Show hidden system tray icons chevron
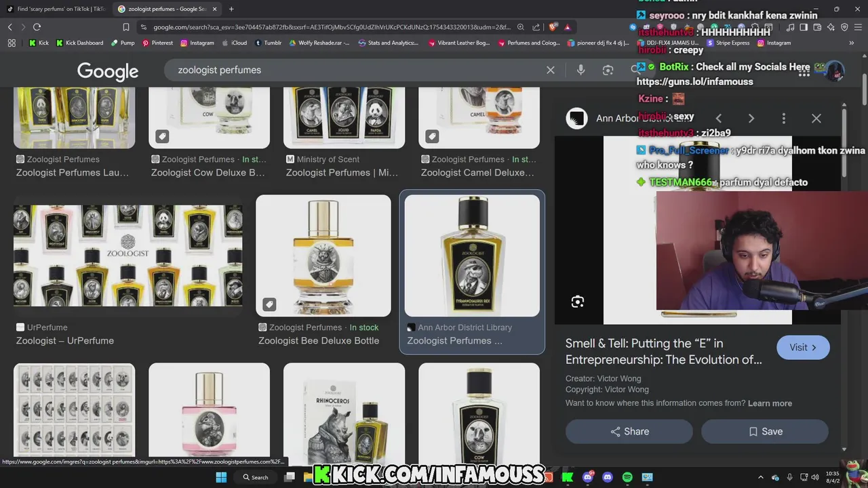Screen dimensions: 868x488 (760, 477)
